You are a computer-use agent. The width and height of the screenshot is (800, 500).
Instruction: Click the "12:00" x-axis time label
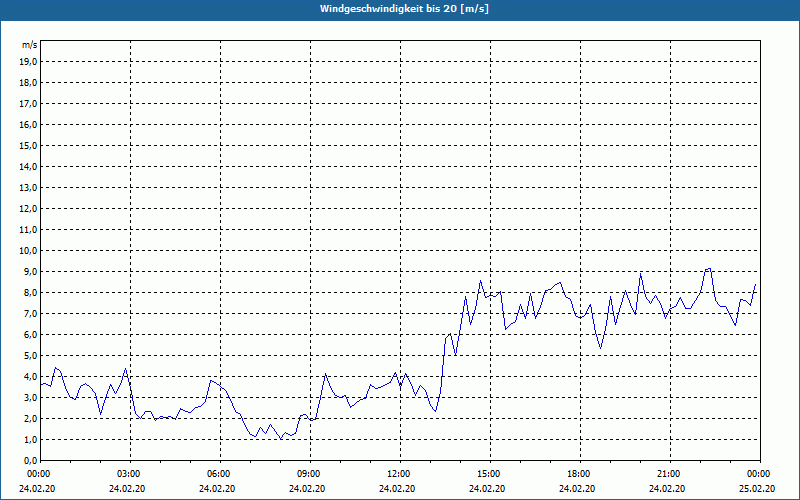point(397,474)
